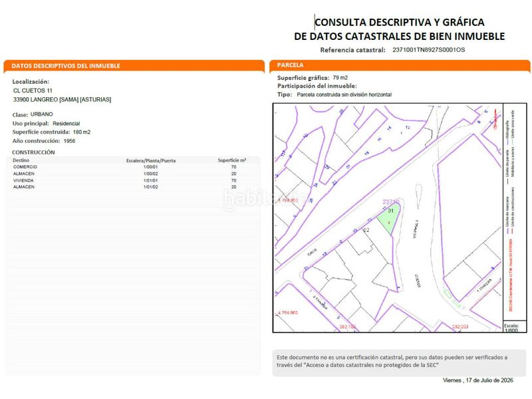532x399 pixels.
Task: Click the 'CONSTRUCCIÓN' section heading
Action: click(33, 152)
